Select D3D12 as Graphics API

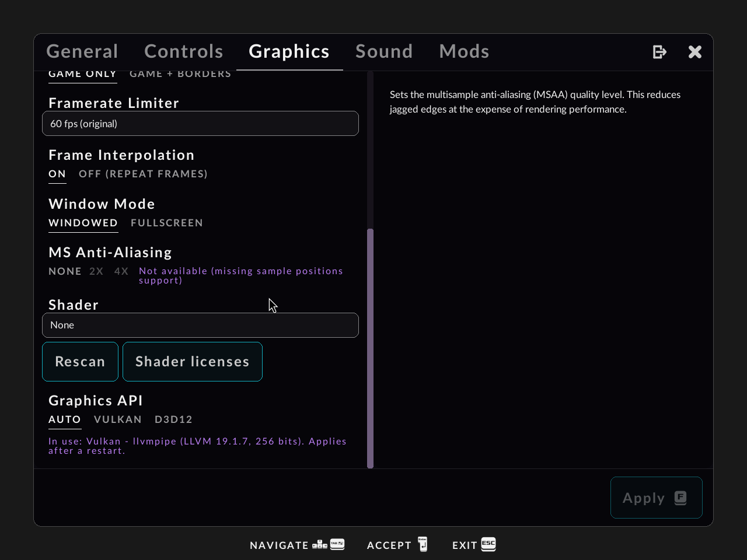[173, 419]
